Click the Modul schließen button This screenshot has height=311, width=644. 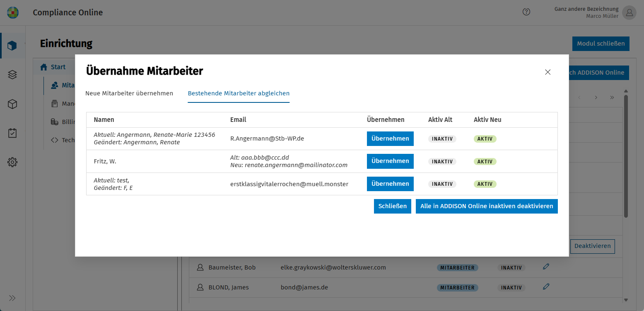601,44
